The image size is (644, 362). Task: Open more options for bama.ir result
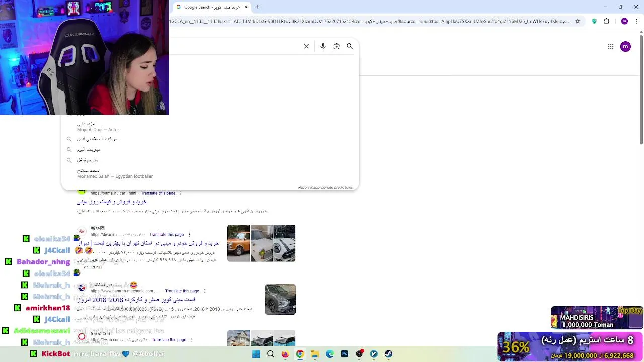pyautogui.click(x=181, y=193)
